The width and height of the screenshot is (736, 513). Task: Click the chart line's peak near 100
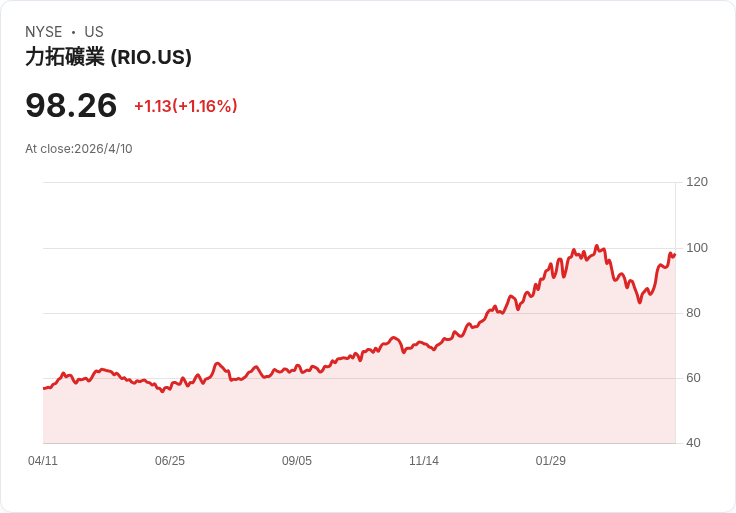[x=597, y=246]
